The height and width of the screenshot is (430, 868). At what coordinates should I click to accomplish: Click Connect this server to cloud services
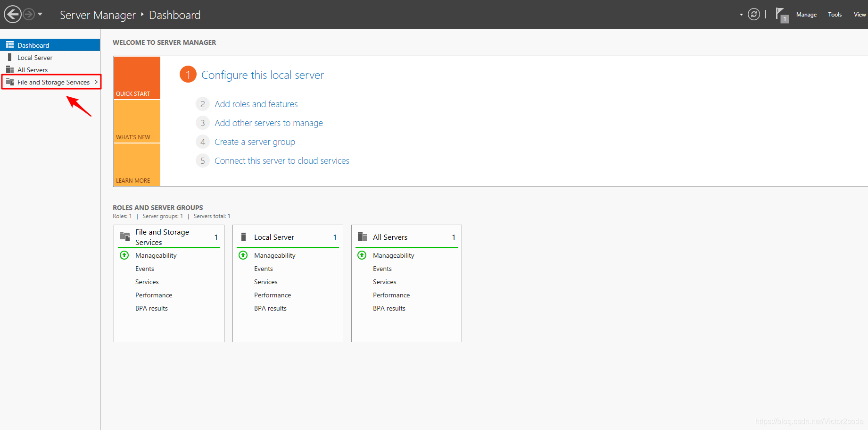tap(281, 161)
